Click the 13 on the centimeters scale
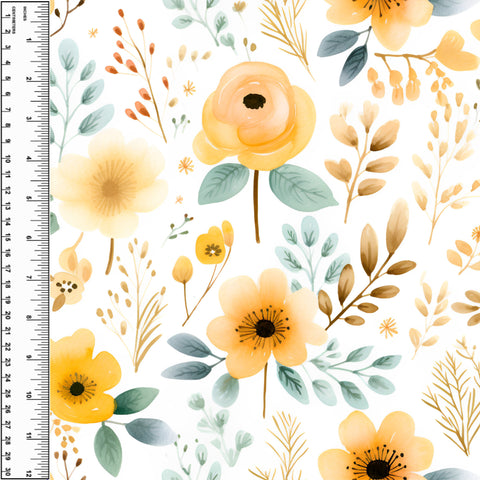Image resolution: width=480 pixels, height=480 pixels. pos(8,206)
